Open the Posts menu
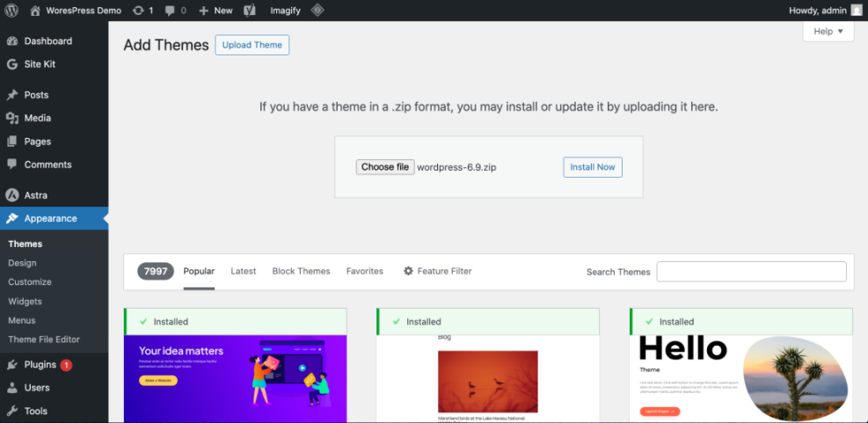This screenshot has height=423, width=868. point(37,95)
